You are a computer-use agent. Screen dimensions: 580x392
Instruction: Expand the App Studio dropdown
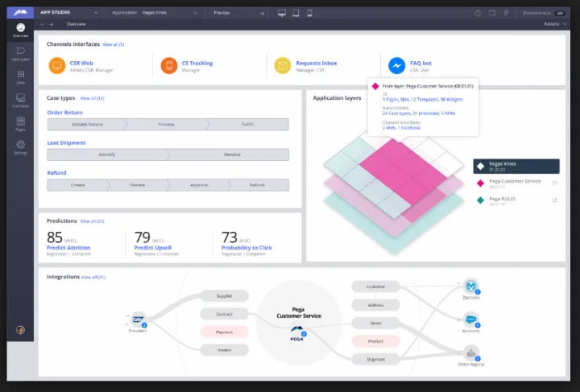95,13
